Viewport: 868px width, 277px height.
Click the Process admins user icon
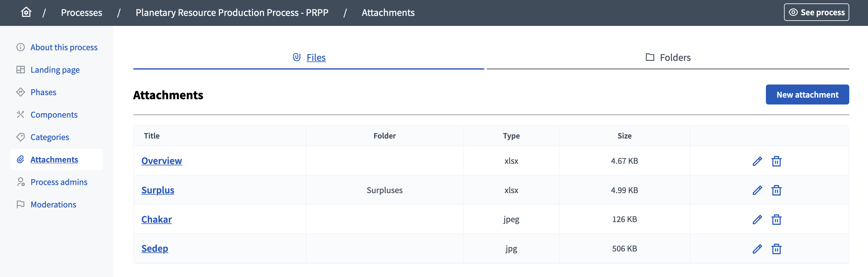(x=21, y=182)
